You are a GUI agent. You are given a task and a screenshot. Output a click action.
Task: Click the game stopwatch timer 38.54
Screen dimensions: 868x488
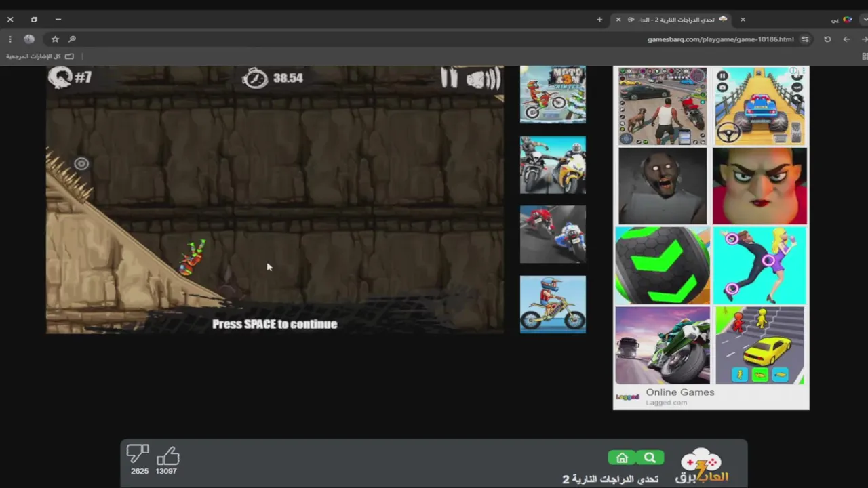[273, 78]
